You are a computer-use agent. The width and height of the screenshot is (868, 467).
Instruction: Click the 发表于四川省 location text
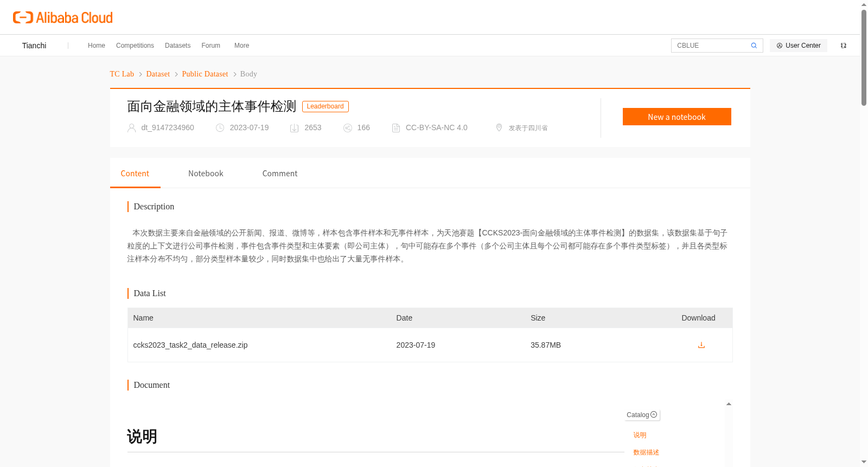[x=528, y=128]
